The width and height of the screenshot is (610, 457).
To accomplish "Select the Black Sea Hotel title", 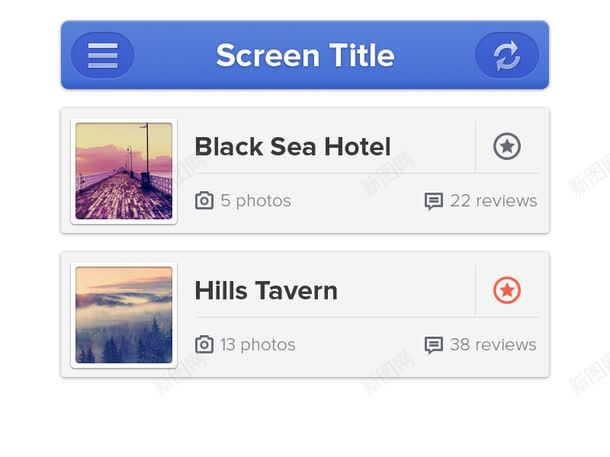I will tap(293, 147).
